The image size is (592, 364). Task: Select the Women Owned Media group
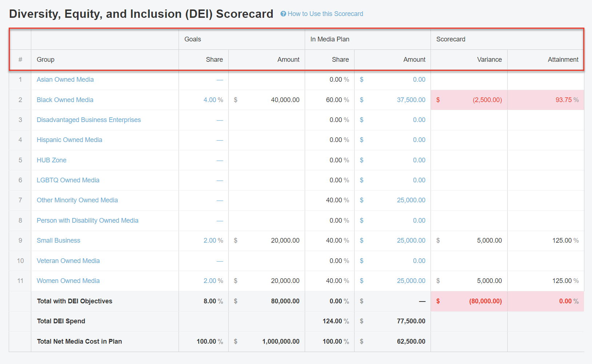pos(68,281)
